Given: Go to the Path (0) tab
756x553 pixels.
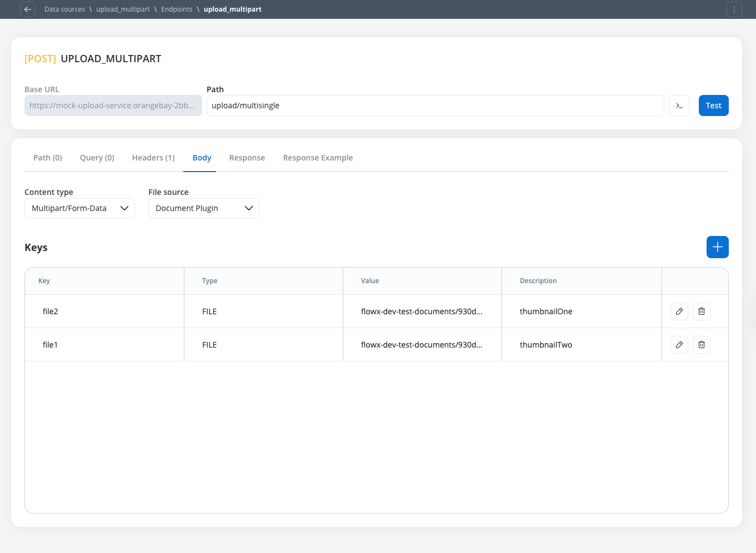Looking at the screenshot, I should coord(48,158).
